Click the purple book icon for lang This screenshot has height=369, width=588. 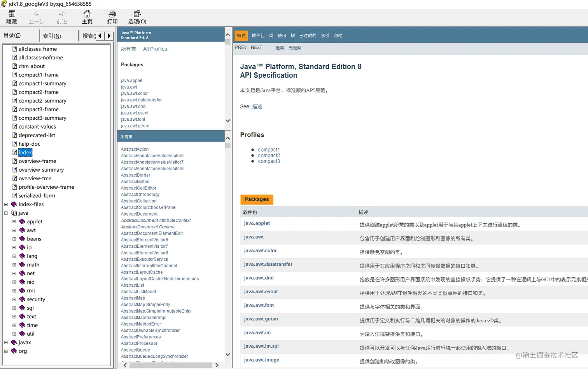pos(23,256)
